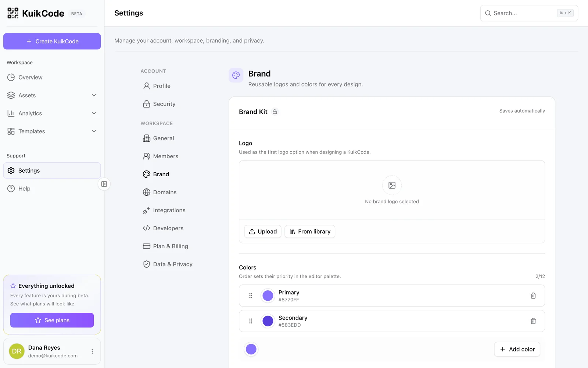Open the new color picker swatch

(x=251, y=349)
